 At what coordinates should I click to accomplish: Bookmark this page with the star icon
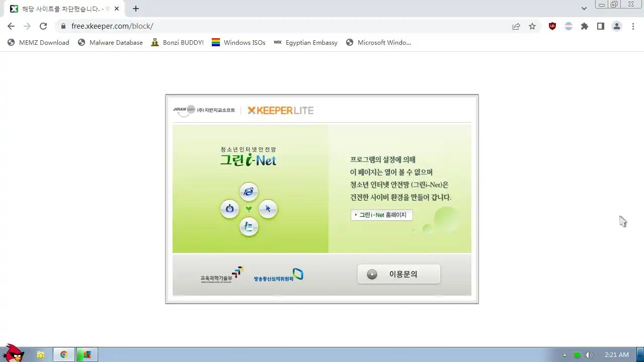tap(532, 26)
